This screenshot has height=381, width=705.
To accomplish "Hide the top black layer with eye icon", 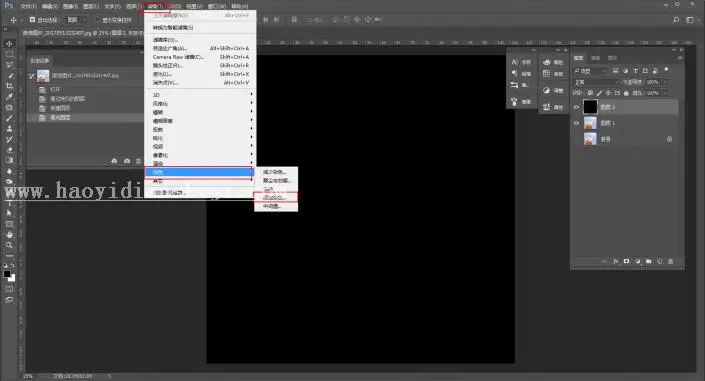I will point(576,107).
